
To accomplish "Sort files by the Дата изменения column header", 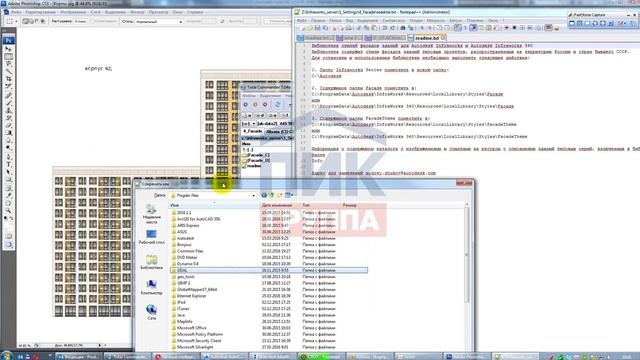I will tap(280, 205).
